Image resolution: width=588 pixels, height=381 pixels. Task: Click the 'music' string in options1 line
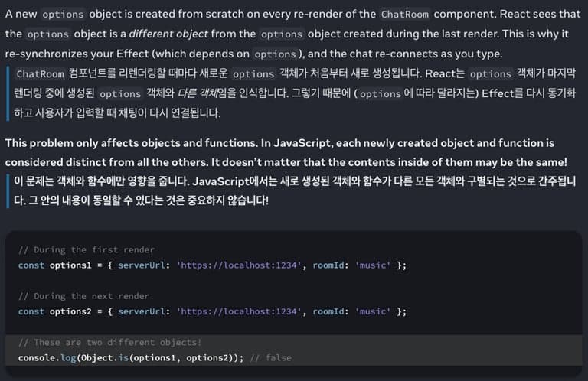pos(373,265)
